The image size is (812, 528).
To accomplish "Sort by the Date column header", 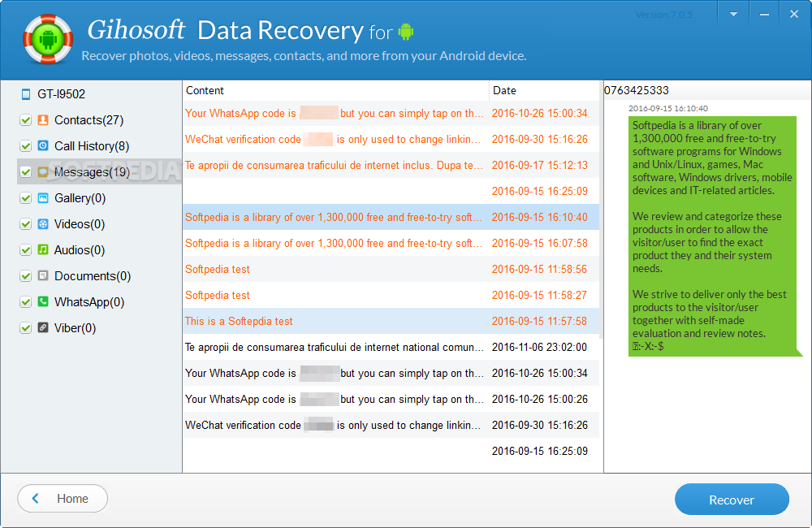I will click(x=544, y=91).
